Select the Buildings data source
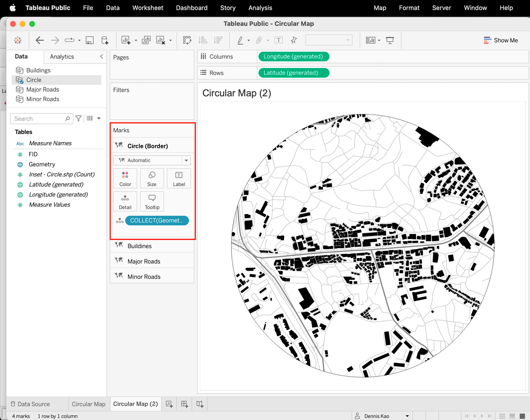530x420 pixels. pos(38,70)
